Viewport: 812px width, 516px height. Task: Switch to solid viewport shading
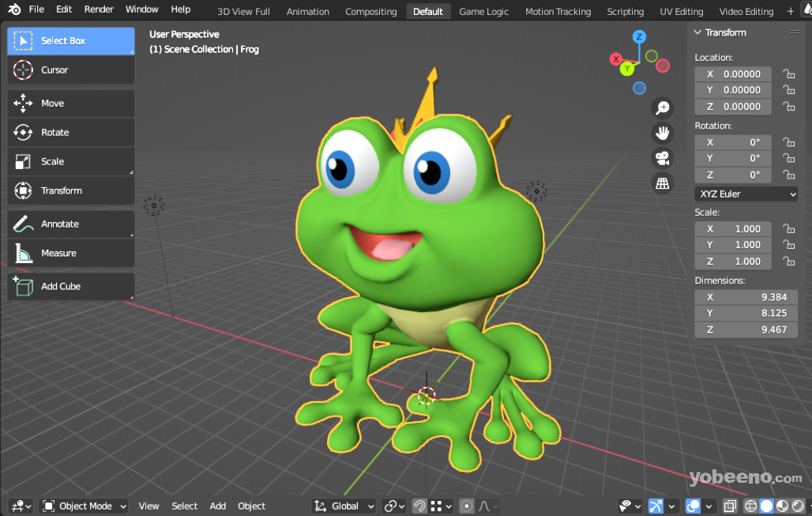coord(766,507)
